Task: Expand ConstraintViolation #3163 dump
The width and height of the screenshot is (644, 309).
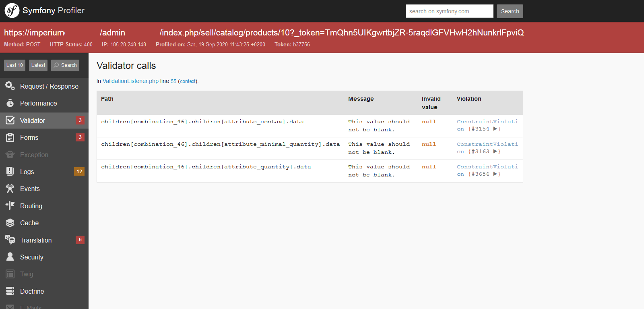Action: [495, 151]
